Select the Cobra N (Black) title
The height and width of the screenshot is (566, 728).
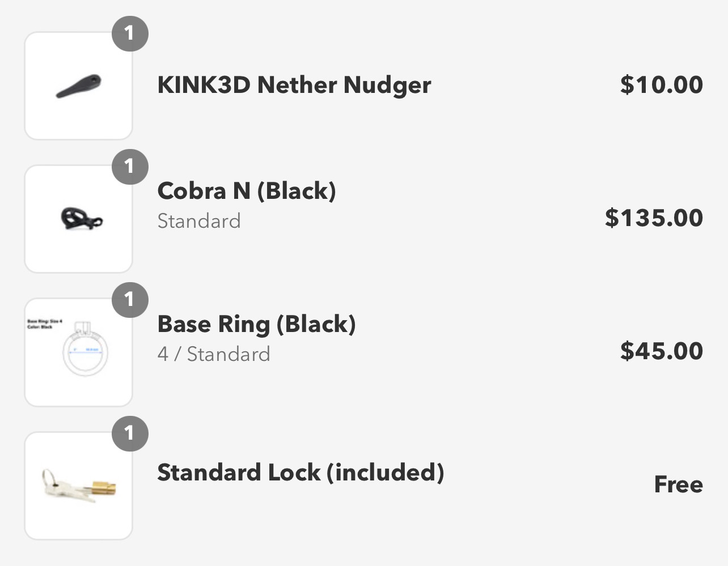247,191
